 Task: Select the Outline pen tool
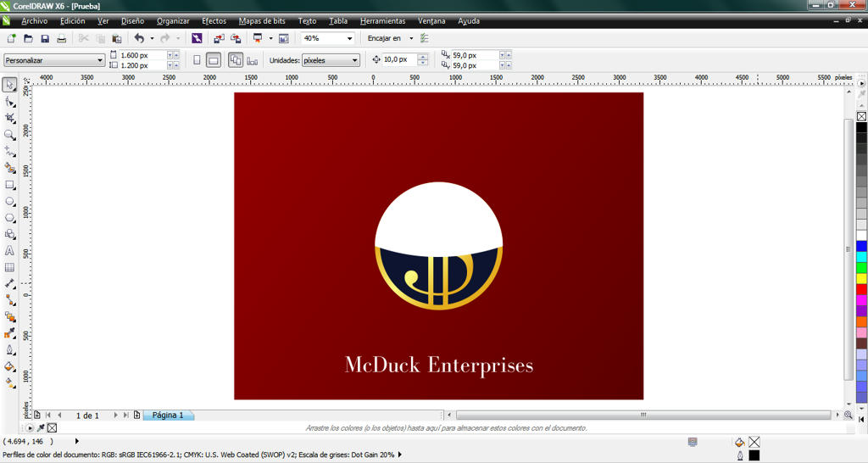pyautogui.click(x=9, y=350)
